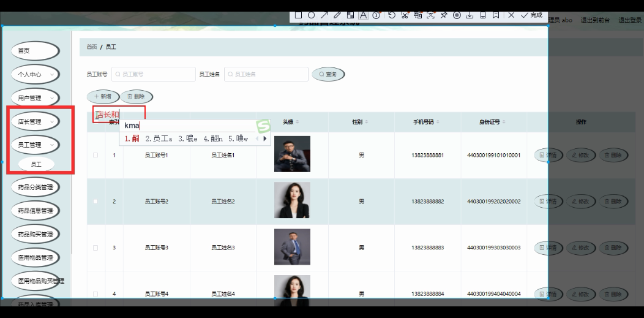
Task: Select the arrow annotation tool
Action: click(324, 15)
